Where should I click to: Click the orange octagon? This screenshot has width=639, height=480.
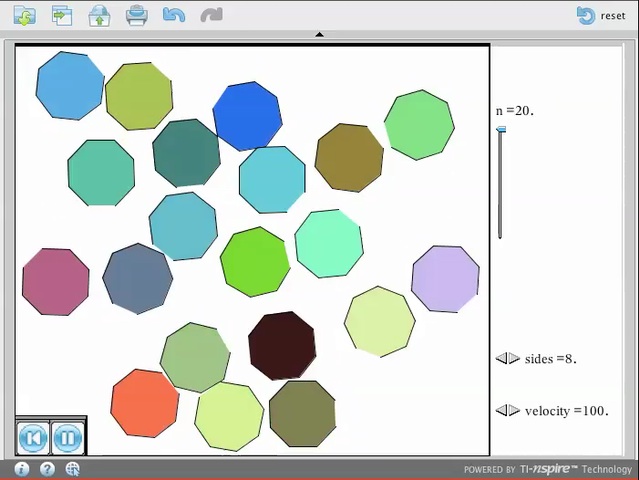click(145, 403)
